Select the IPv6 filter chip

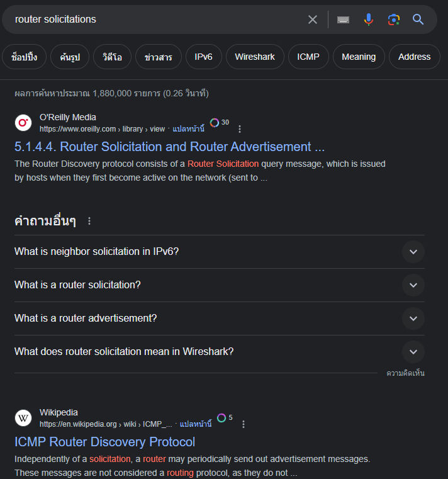tap(203, 57)
